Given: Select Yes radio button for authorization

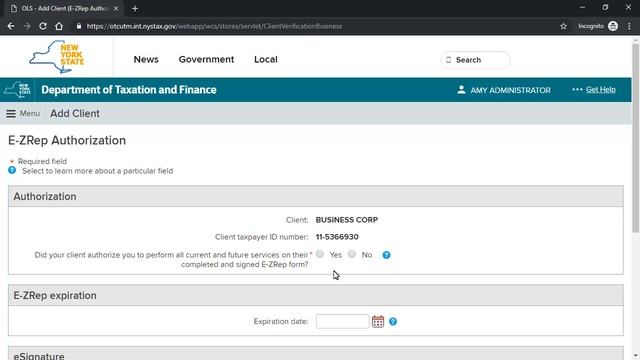Looking at the screenshot, I should coord(320,254).
